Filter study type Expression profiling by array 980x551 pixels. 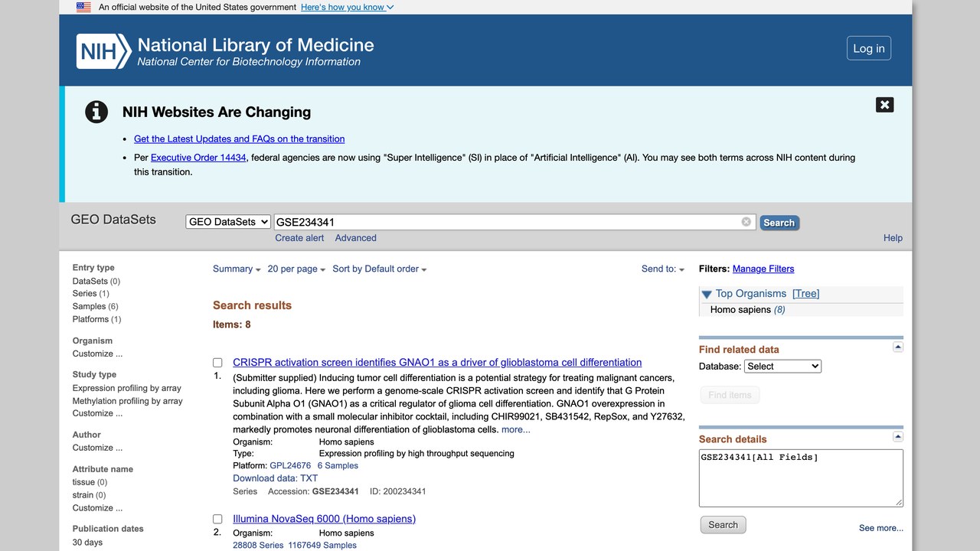click(127, 389)
